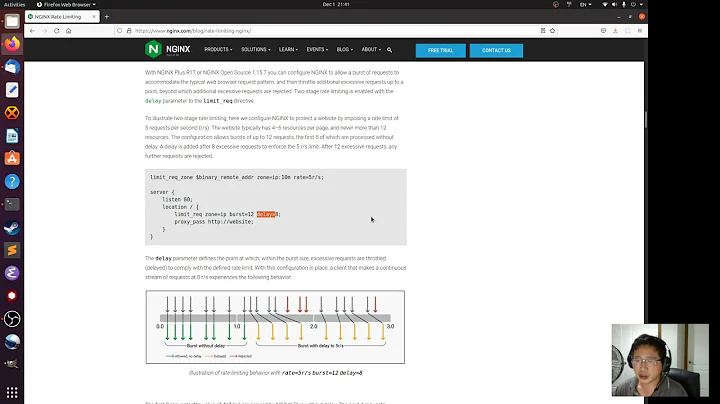Open the tracking protection shield icon

[120, 31]
